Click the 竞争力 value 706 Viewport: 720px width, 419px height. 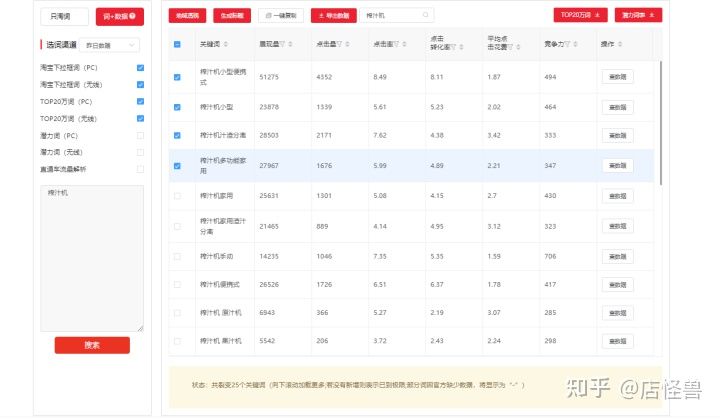550,256
